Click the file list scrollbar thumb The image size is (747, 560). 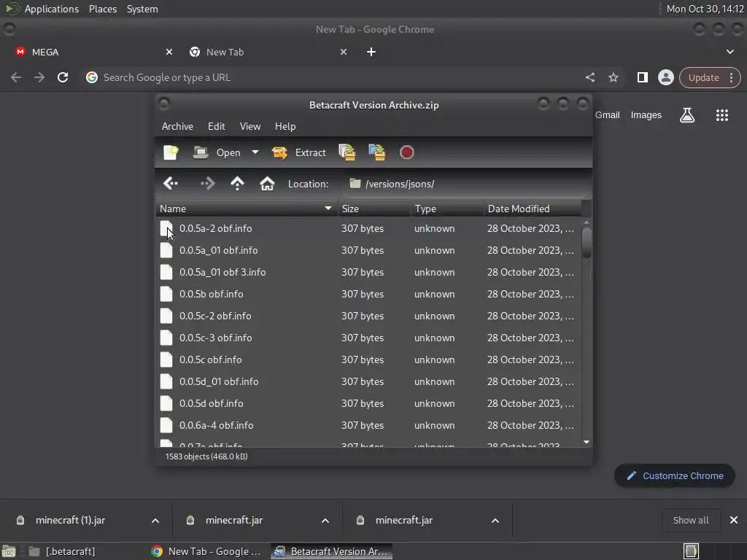587,243
